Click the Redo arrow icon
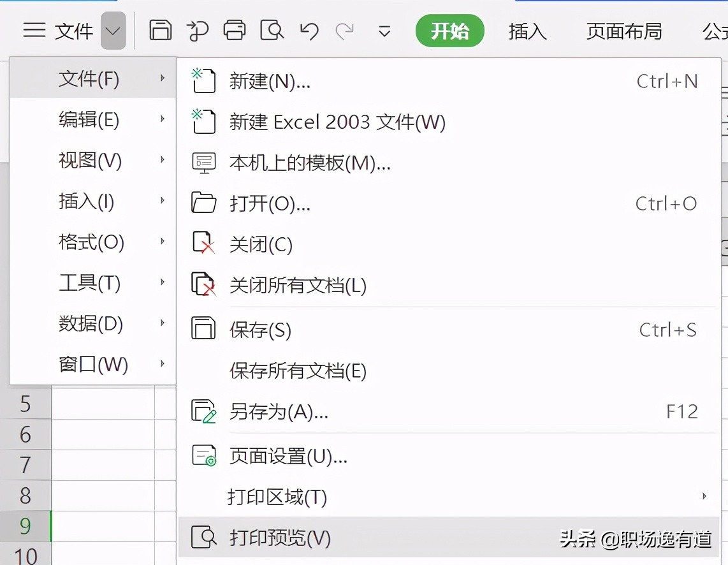Viewport: 728px width, 565px height. coord(344,31)
